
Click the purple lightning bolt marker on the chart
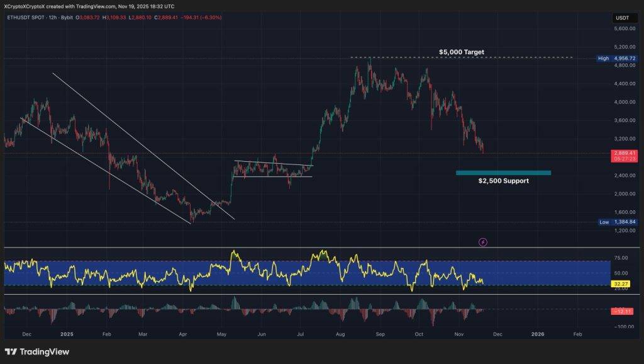point(483,242)
